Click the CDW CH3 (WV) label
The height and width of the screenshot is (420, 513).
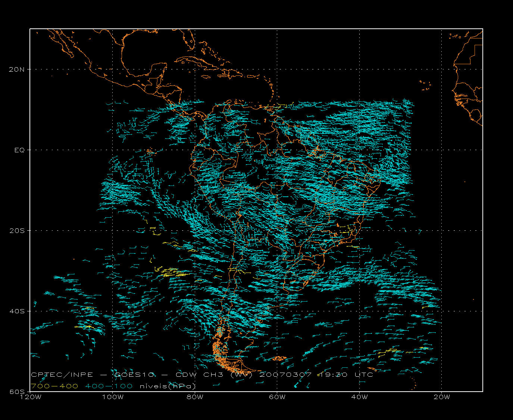[214, 374]
